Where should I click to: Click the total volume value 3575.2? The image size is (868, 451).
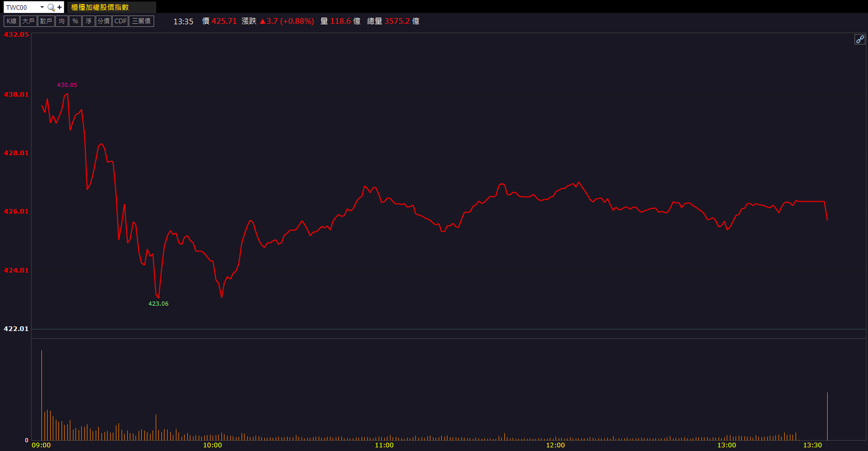click(x=397, y=21)
